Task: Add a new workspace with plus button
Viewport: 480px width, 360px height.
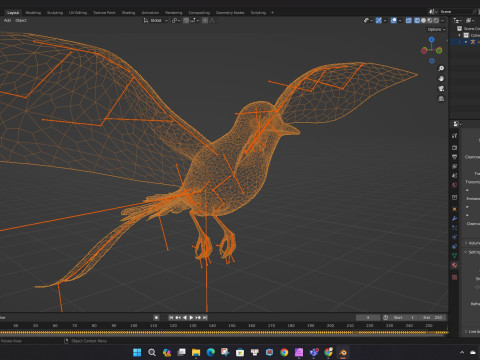Action: 272,13
